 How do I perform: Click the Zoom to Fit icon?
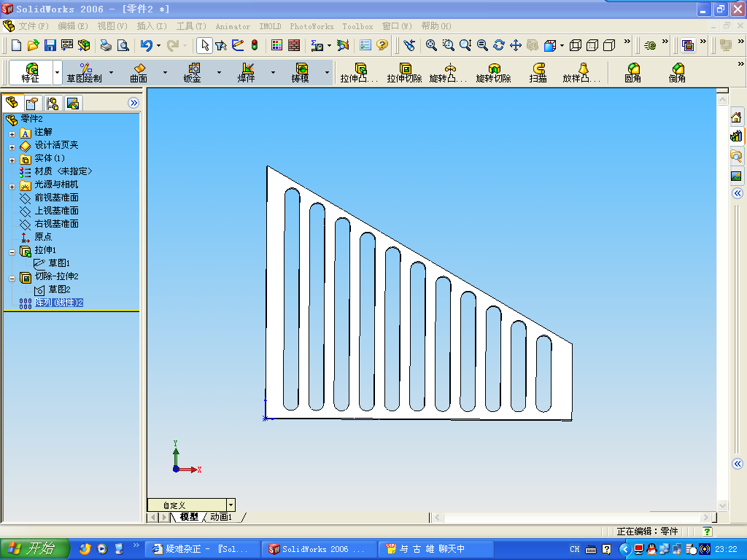pos(430,45)
